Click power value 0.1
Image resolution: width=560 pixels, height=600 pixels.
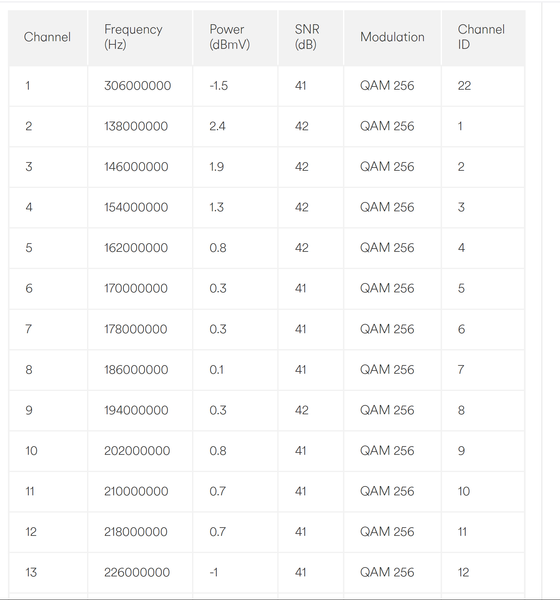point(217,370)
